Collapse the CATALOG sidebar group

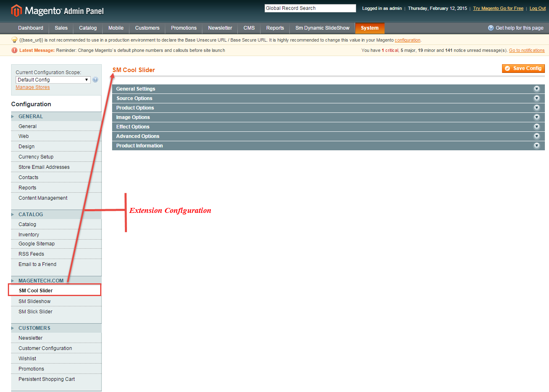(56, 215)
